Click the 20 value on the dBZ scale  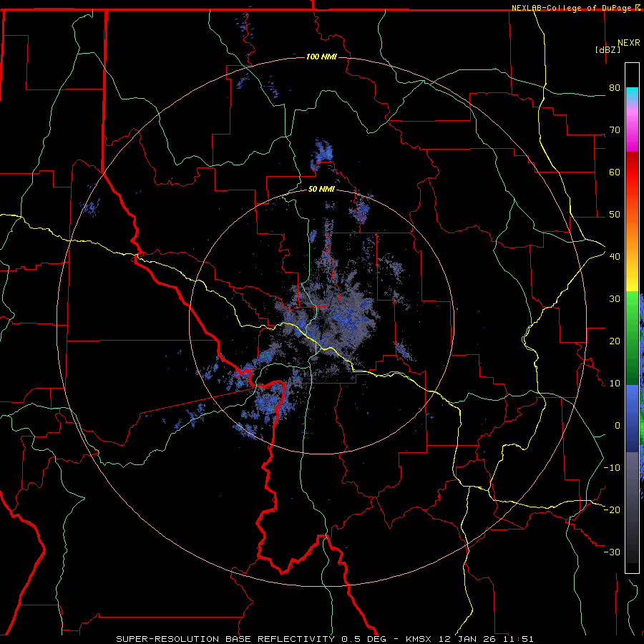(615, 341)
